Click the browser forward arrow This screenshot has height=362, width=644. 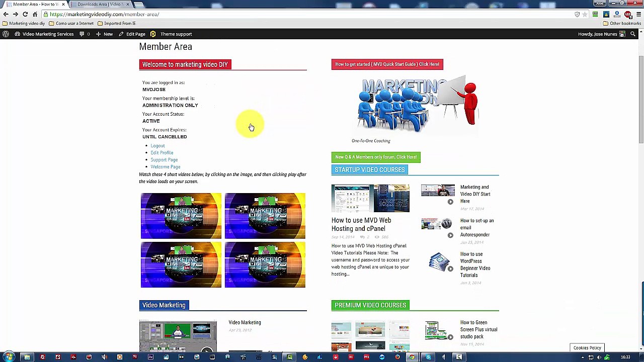point(16,14)
